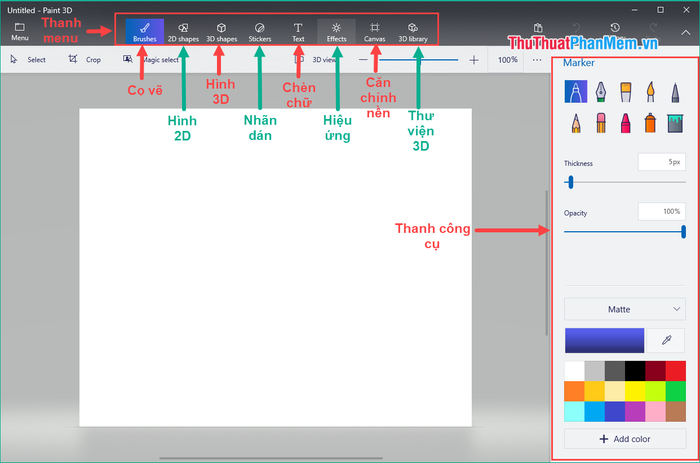The width and height of the screenshot is (700, 463).
Task: Select the Crayon brush
Action: 626,122
